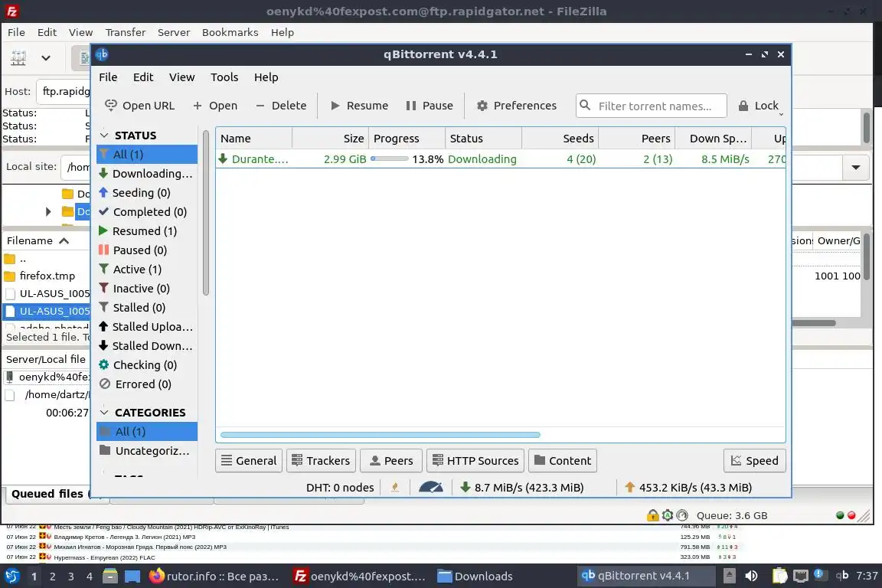Screen dimensions: 882x588
Task: Select firefox.tmp folder in FileZilla
Action: tap(47, 276)
